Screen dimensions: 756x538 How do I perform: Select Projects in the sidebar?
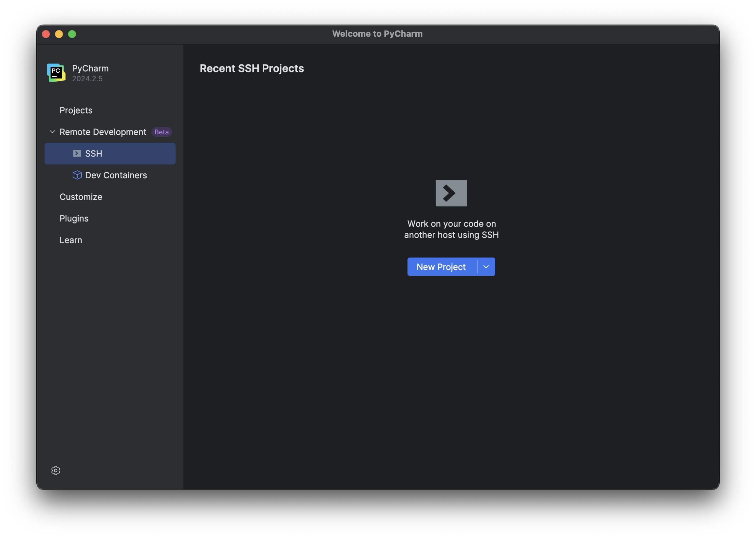click(76, 110)
